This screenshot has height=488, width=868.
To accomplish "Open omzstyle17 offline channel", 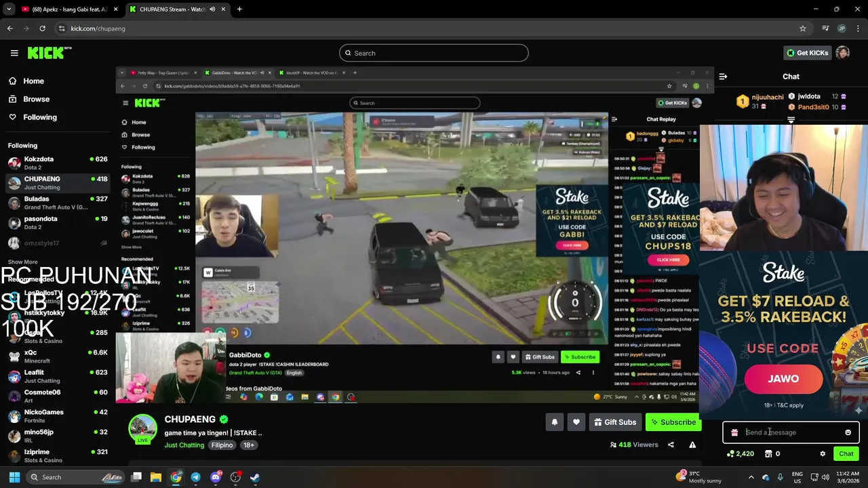I will point(58,243).
